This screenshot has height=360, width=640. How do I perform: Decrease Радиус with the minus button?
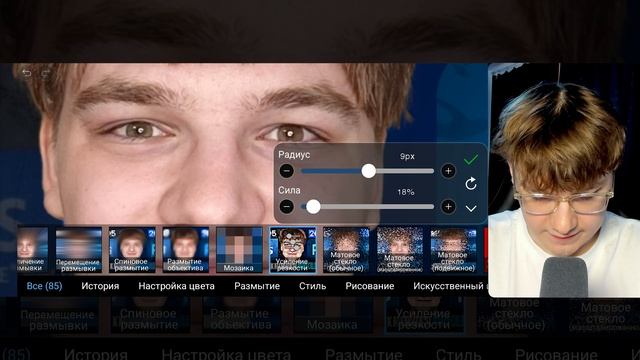tap(287, 171)
